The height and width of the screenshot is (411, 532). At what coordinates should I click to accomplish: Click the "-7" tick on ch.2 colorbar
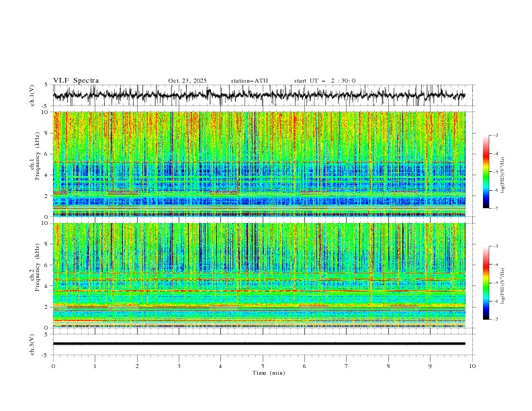tap(496, 320)
